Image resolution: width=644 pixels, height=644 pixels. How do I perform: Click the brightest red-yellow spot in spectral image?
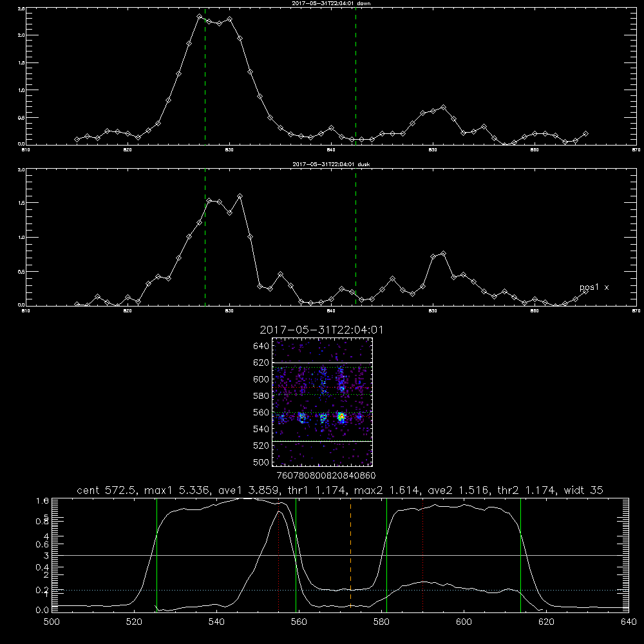pyautogui.click(x=341, y=417)
